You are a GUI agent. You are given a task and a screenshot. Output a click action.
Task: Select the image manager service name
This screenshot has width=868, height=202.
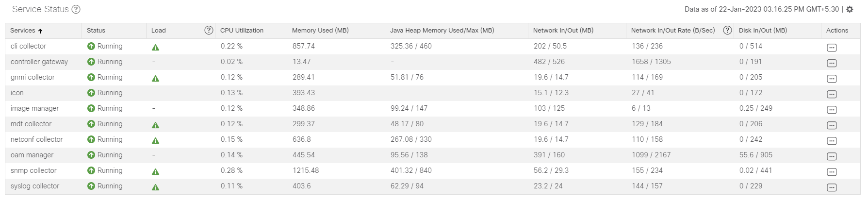click(35, 108)
